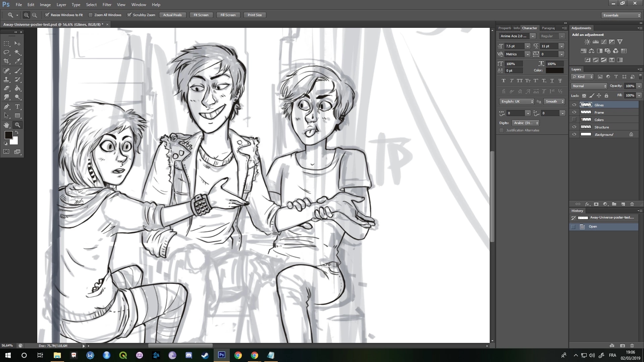Select the Brush tool
Image resolution: width=644 pixels, height=362 pixels.
(18, 71)
